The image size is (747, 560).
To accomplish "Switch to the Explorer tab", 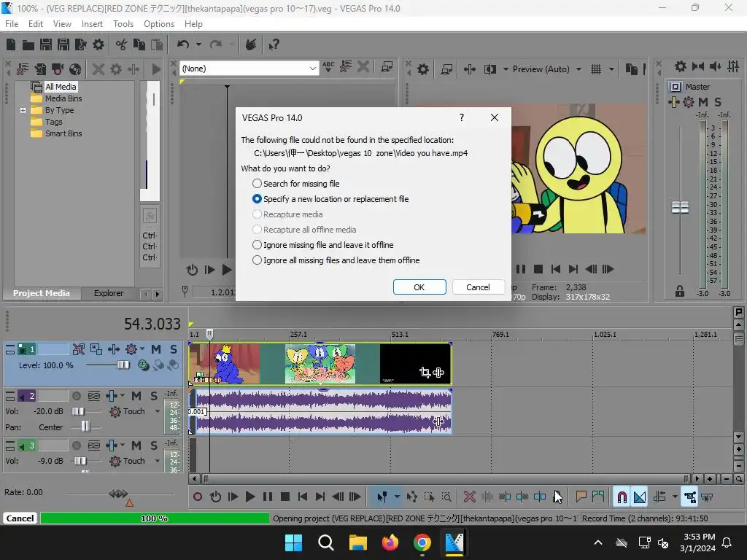I will click(x=109, y=293).
